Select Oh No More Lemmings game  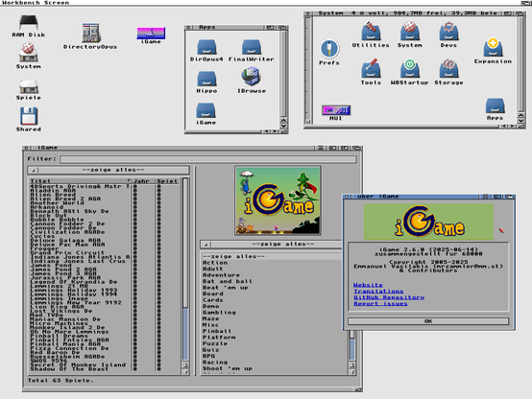tap(69, 332)
